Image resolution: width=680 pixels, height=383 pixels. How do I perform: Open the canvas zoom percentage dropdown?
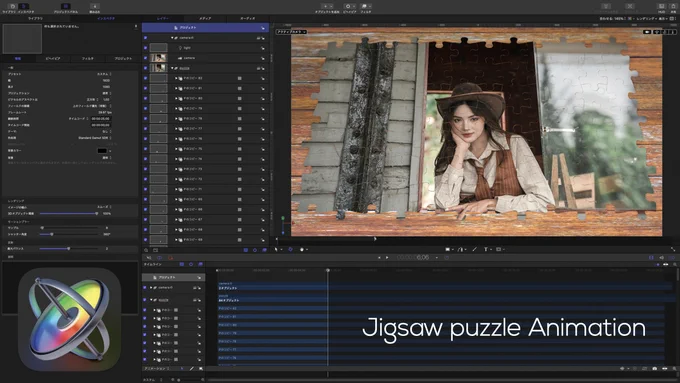614,19
